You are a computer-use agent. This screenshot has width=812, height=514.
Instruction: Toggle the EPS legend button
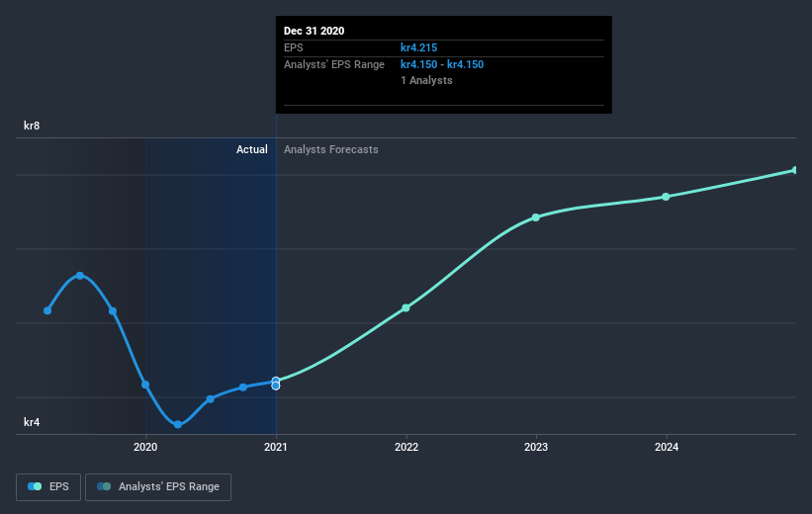tap(48, 487)
